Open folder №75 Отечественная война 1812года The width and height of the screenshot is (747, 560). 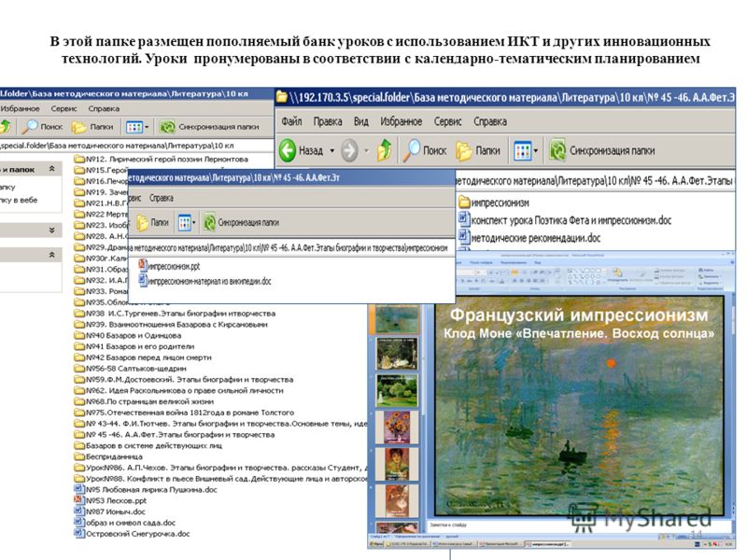click(x=184, y=413)
